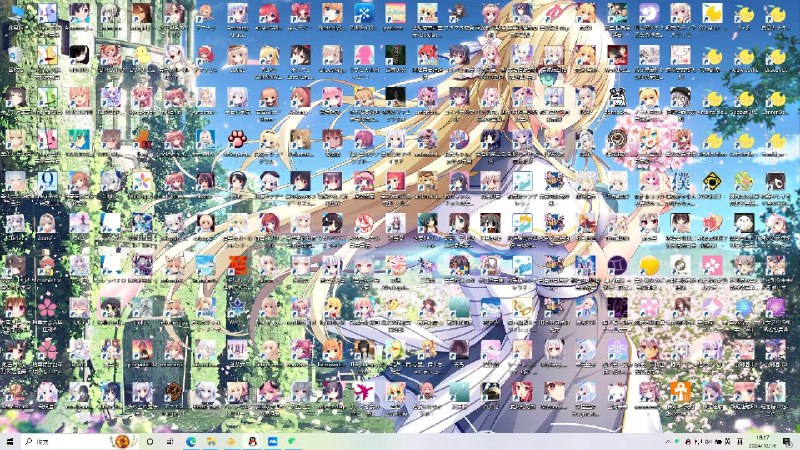Open the taskbar clock and date
This screenshot has width=800, height=450.
[763, 441]
